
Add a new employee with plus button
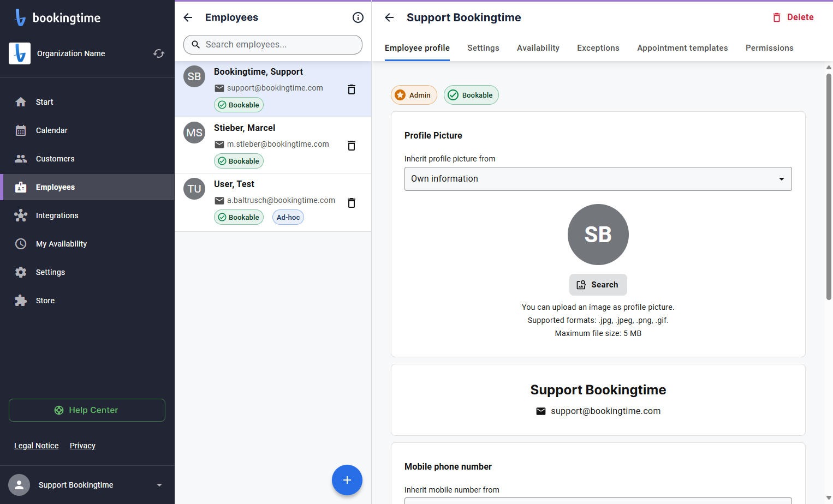coord(347,480)
